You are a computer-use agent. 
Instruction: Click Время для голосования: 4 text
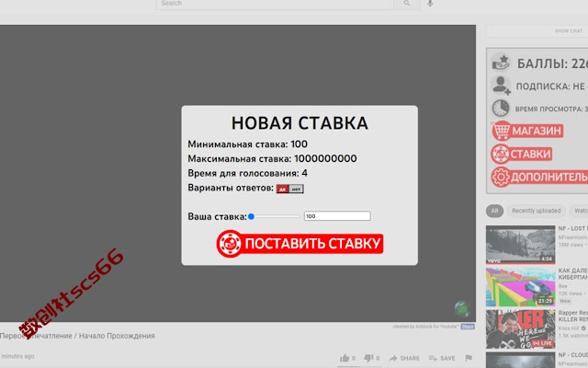click(247, 173)
